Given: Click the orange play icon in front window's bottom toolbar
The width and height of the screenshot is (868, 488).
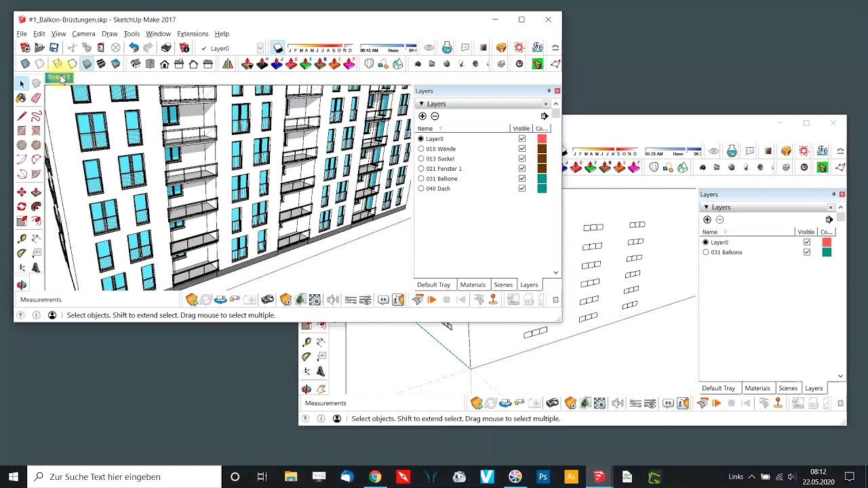Looking at the screenshot, I should pos(432,300).
